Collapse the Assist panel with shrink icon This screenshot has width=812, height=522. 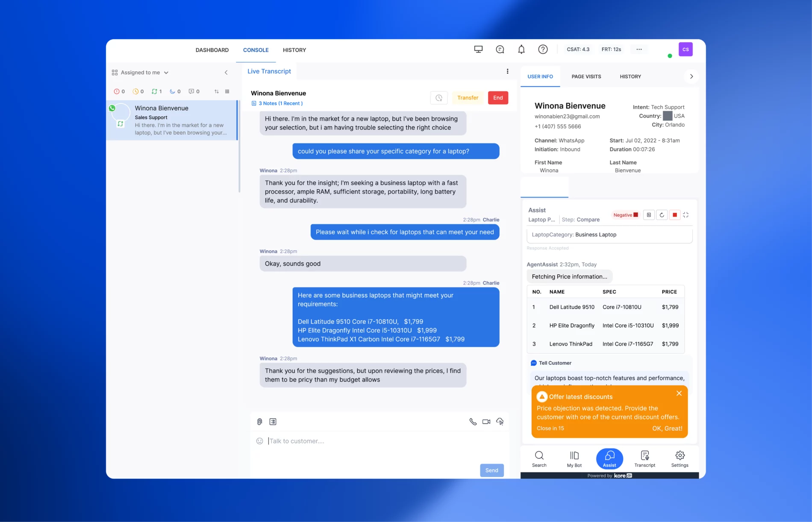686,215
